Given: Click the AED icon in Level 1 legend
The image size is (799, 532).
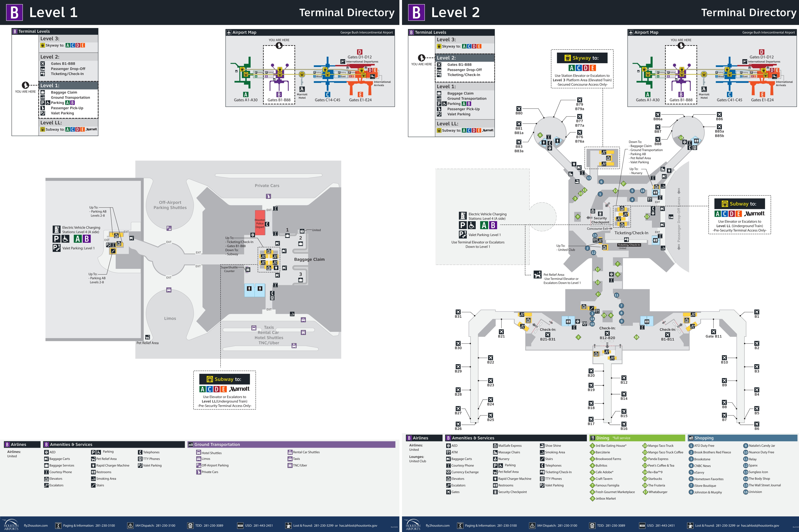Looking at the screenshot, I should [x=47, y=452].
